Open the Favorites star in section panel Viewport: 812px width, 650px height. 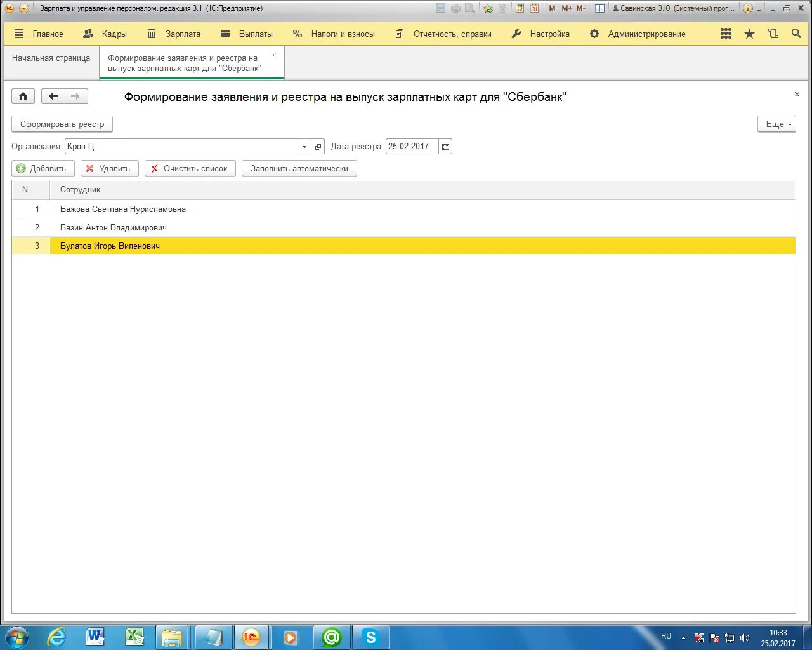coord(749,34)
